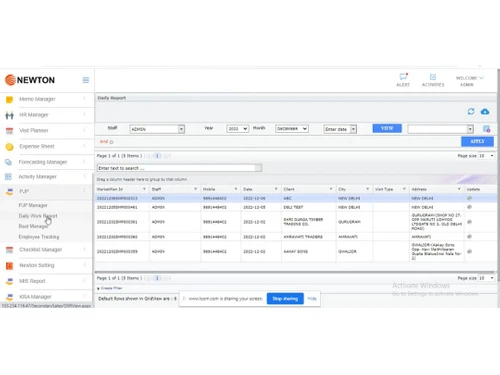Click update icon for the Amravati Traders row
Screen dimensions: 500x375
469,236
